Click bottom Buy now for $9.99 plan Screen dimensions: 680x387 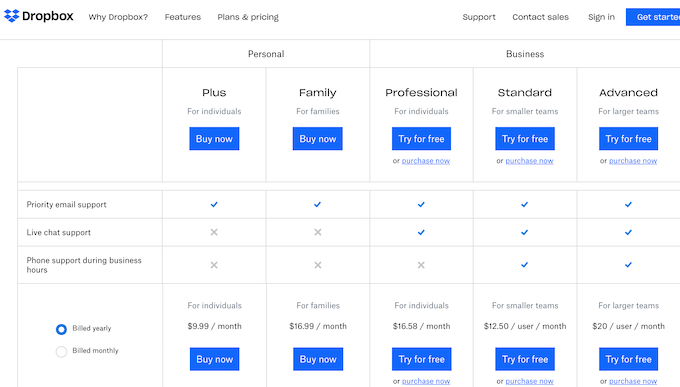click(214, 359)
